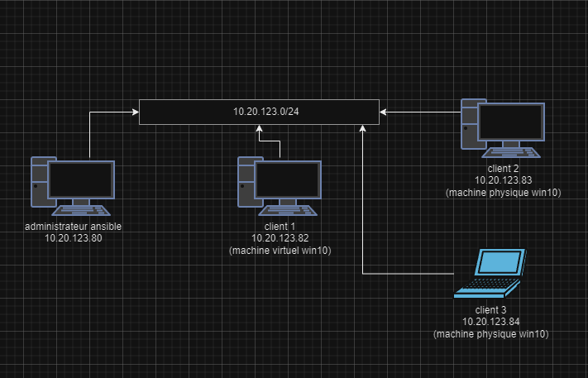Click the client 2 desktop computer icon
The width and height of the screenshot is (588, 378).
coord(503,129)
